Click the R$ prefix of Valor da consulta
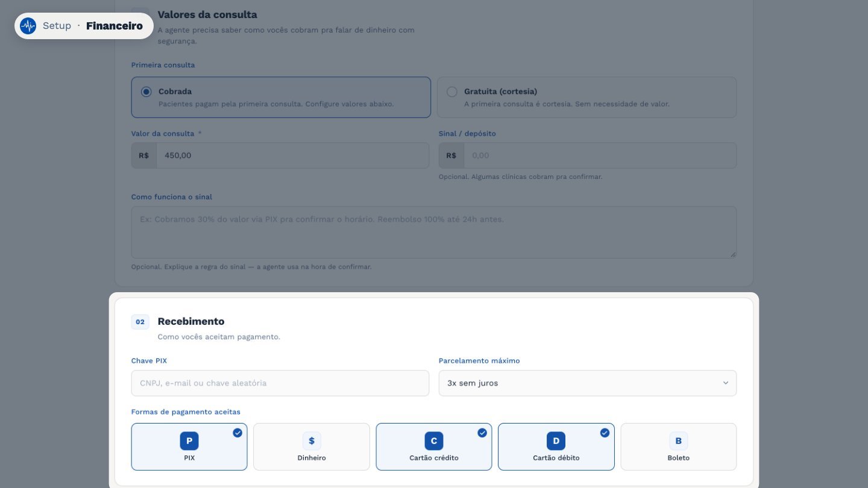The height and width of the screenshot is (488, 868). coord(144,155)
